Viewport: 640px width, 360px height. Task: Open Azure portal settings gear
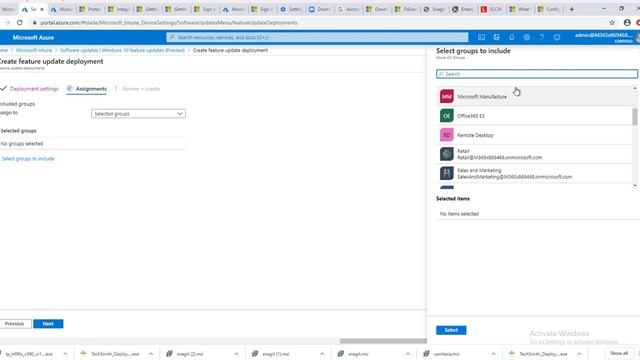[x=527, y=37]
